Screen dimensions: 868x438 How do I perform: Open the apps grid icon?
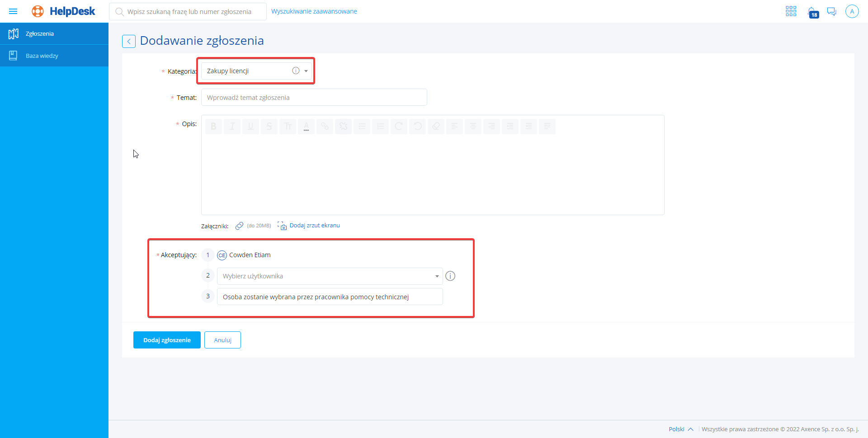tap(791, 11)
